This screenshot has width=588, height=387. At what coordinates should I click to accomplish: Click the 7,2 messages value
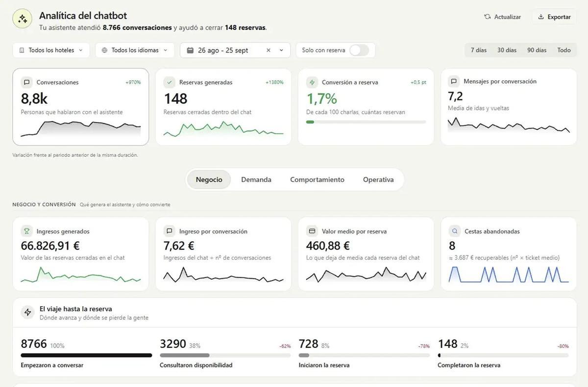click(x=455, y=96)
